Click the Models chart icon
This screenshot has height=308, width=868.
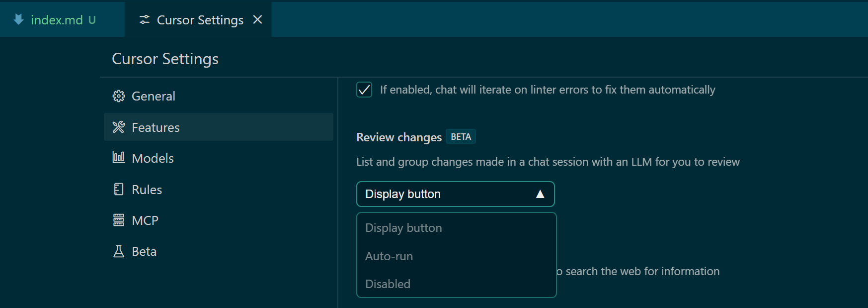[x=119, y=158]
